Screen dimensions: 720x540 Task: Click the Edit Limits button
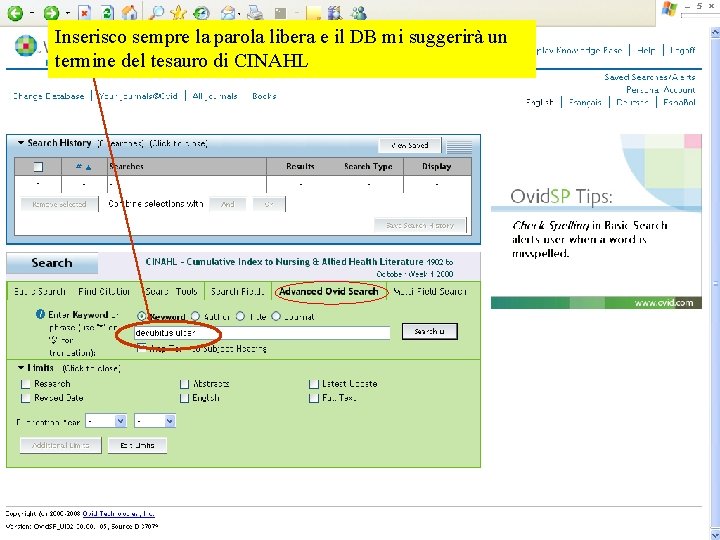click(x=137, y=445)
